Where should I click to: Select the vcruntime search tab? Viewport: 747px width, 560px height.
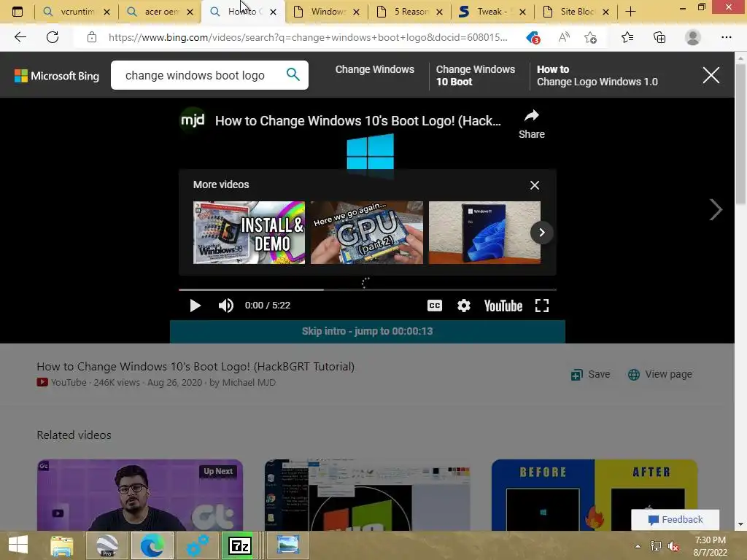(x=77, y=12)
